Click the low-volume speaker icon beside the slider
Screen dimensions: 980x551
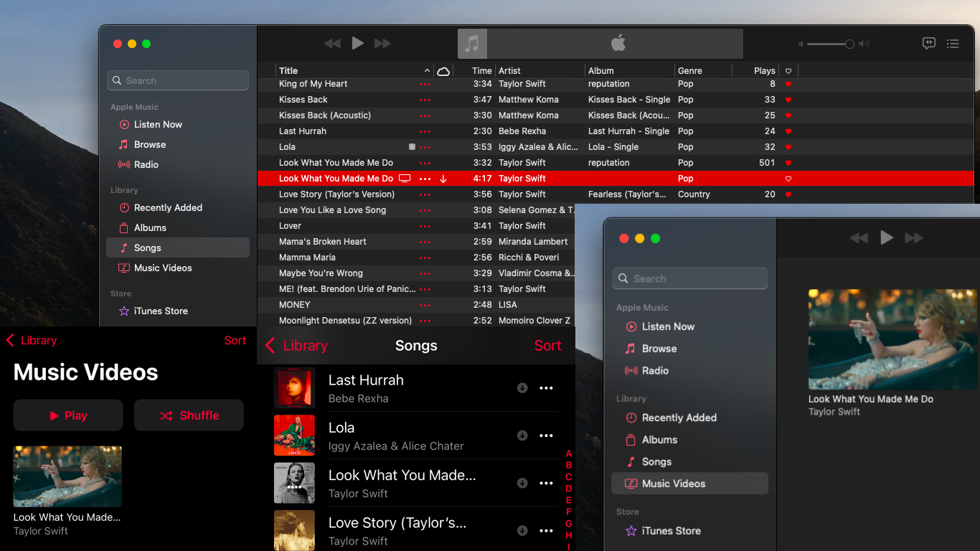[802, 44]
